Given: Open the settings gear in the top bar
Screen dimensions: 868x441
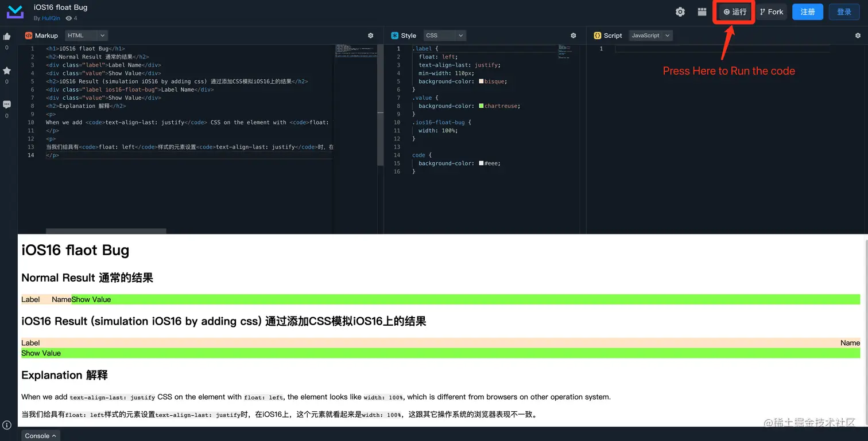Looking at the screenshot, I should (x=680, y=12).
